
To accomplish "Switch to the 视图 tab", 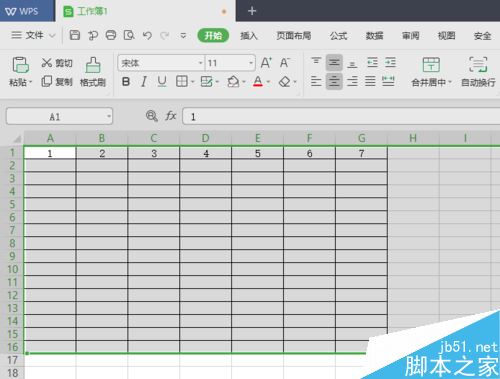I will click(446, 35).
